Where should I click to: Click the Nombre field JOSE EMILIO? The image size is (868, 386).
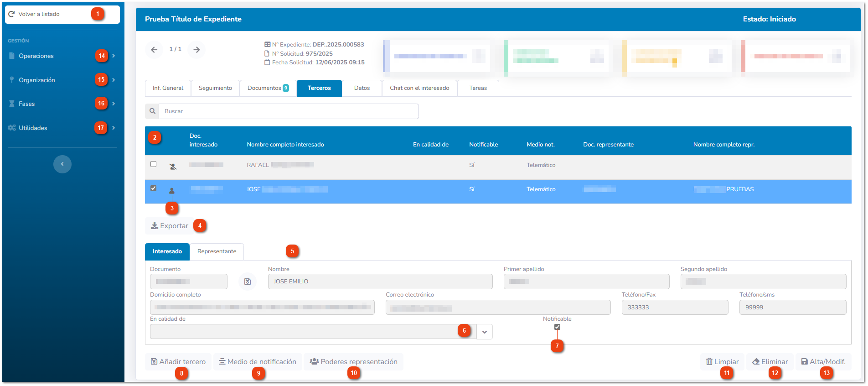[380, 282]
